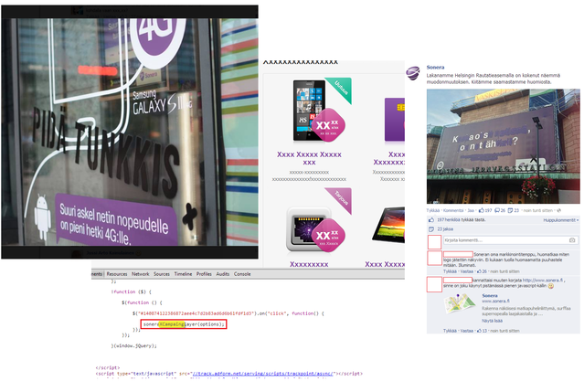Viewport: 584px width, 392px height.
Task: Click the Sonera page name in post header
Action: point(433,69)
